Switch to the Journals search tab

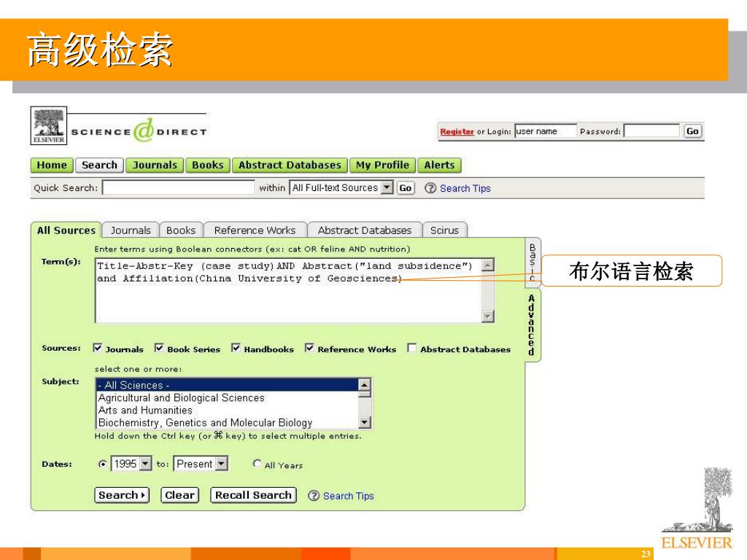(x=131, y=230)
